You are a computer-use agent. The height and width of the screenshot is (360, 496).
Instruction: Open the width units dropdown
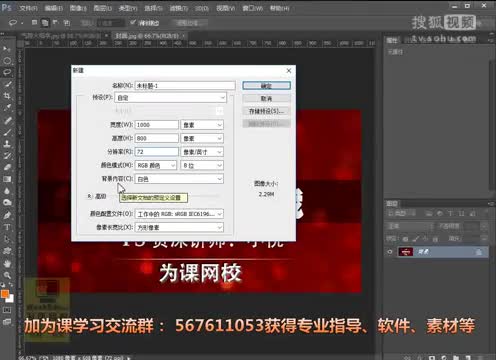click(x=202, y=125)
